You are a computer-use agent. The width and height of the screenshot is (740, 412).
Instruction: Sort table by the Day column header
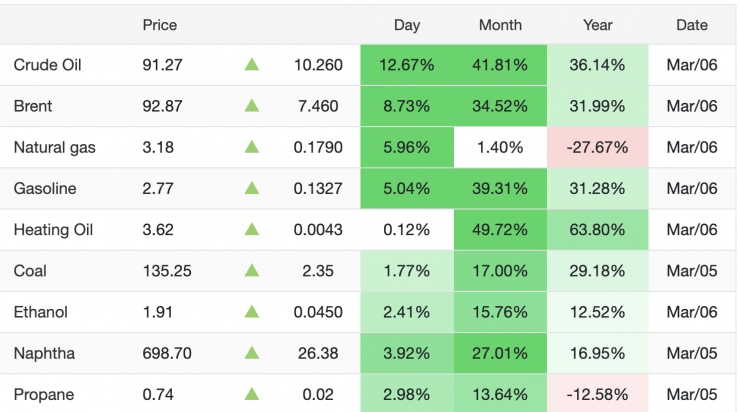(x=407, y=25)
